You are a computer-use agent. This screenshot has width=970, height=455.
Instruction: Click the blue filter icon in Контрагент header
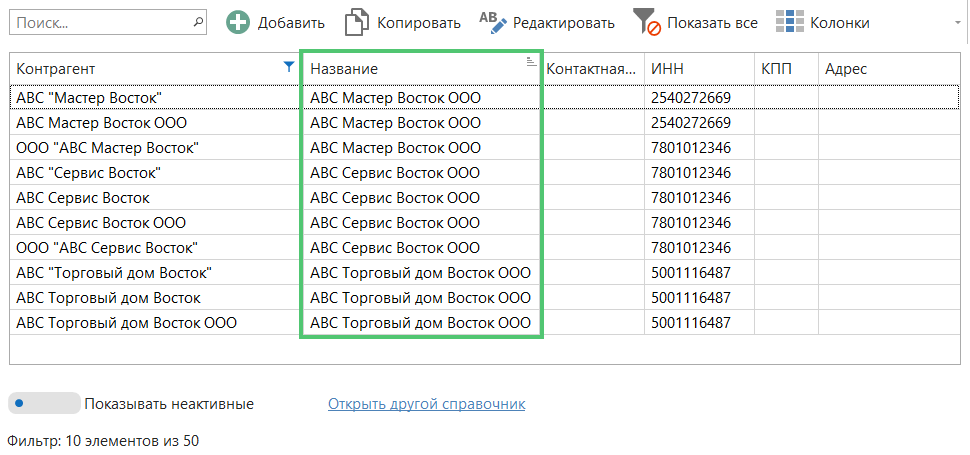(289, 67)
